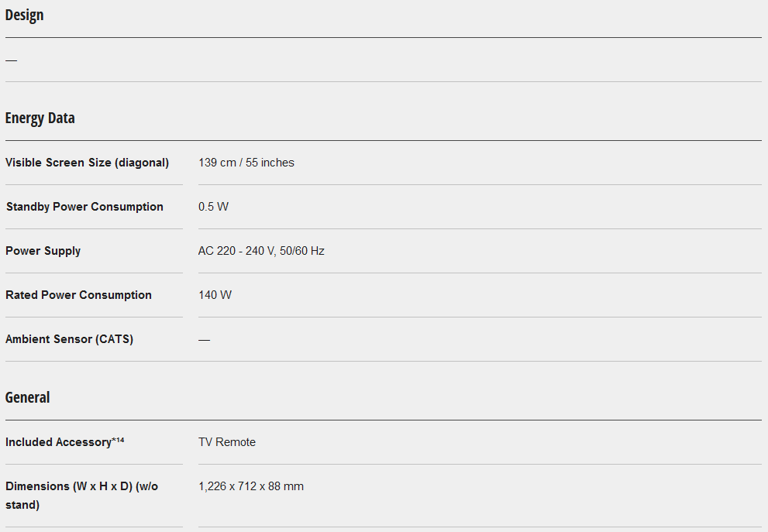Click the 1,226 x 712 x 88 mm value
The image size is (768, 532).
251,486
